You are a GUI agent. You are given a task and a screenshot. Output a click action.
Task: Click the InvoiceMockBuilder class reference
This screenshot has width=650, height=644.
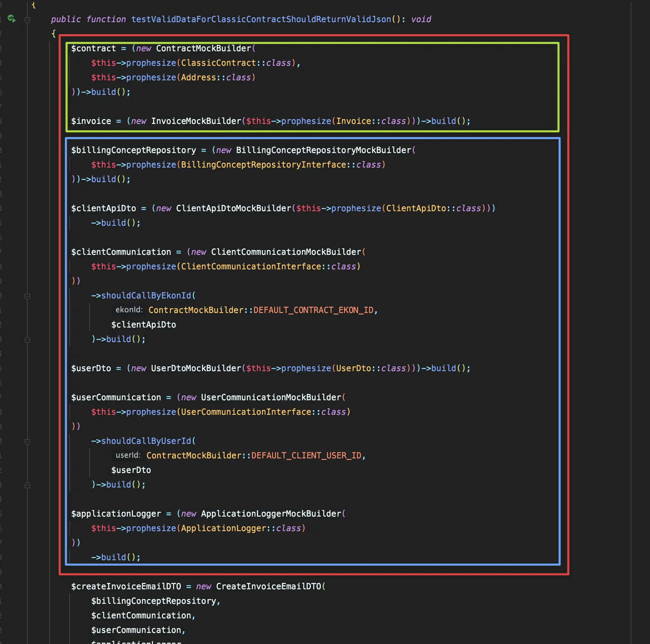(x=196, y=121)
